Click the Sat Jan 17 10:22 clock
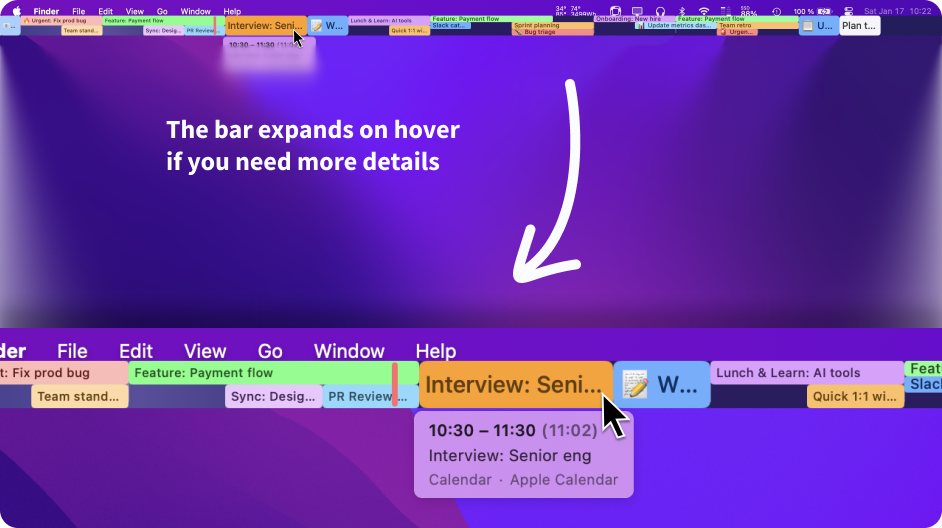Screen dimensions: 942x528 (896, 11)
